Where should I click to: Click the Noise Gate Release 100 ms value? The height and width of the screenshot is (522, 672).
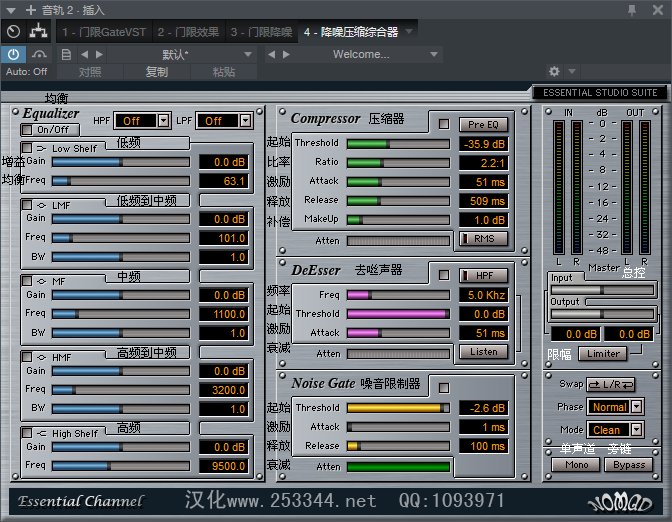click(x=483, y=446)
